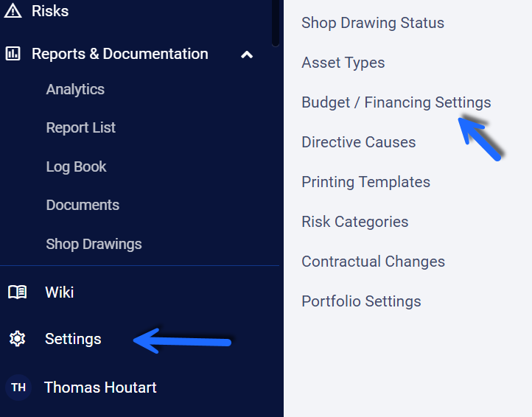Open the Wiki menu item
532x417 pixels.
tap(60, 292)
